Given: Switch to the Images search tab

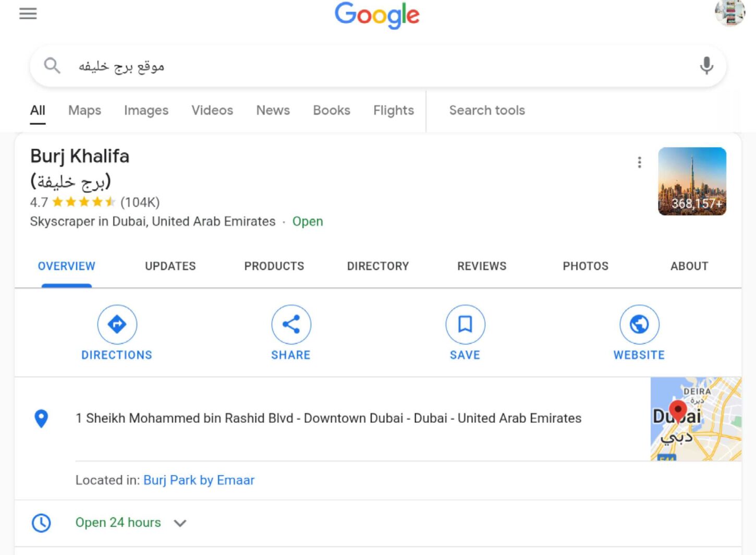Looking at the screenshot, I should [x=146, y=111].
